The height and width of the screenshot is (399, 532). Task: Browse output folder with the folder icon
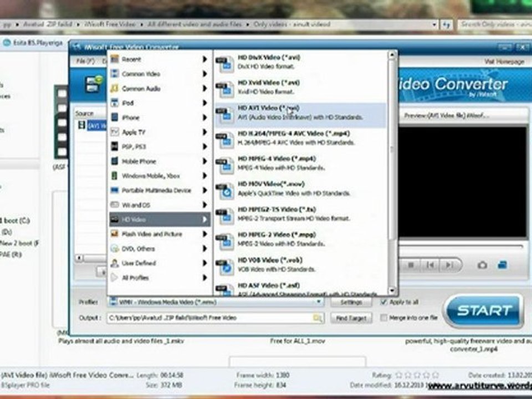(x=318, y=318)
